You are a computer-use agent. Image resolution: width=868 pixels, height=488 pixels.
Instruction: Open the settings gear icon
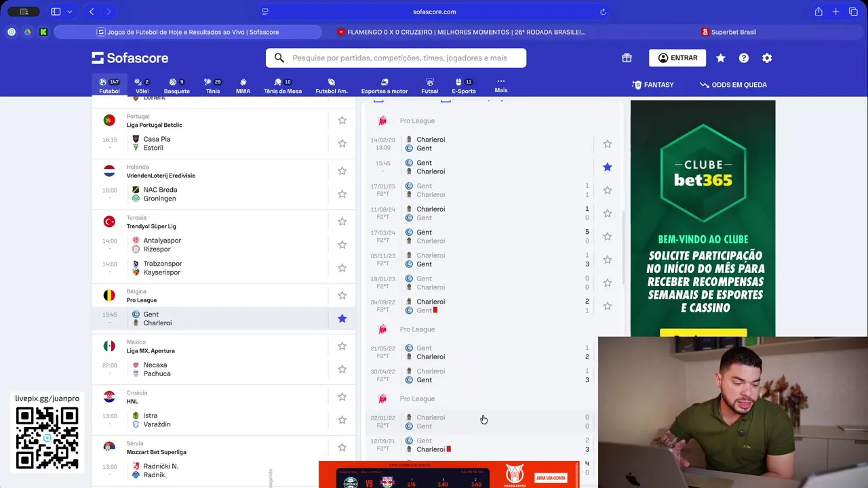pyautogui.click(x=767, y=58)
